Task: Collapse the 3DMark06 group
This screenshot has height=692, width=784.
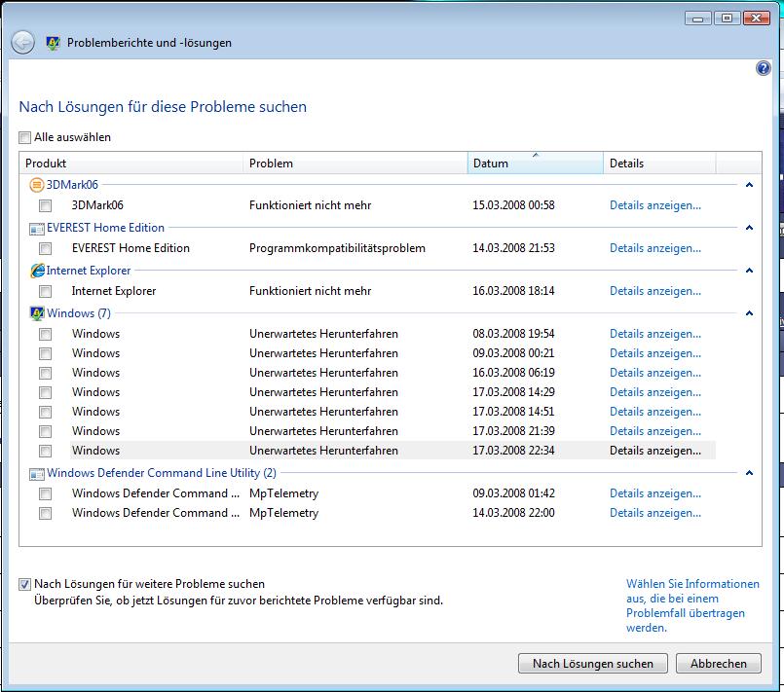Action: click(x=749, y=185)
